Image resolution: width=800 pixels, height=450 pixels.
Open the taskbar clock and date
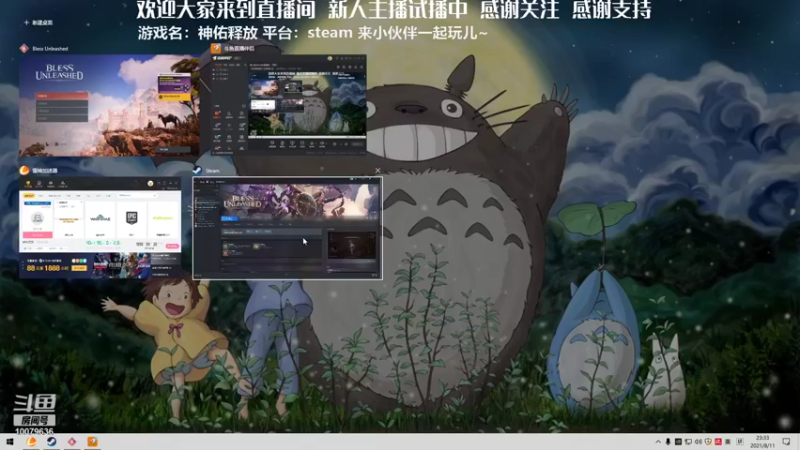point(763,442)
